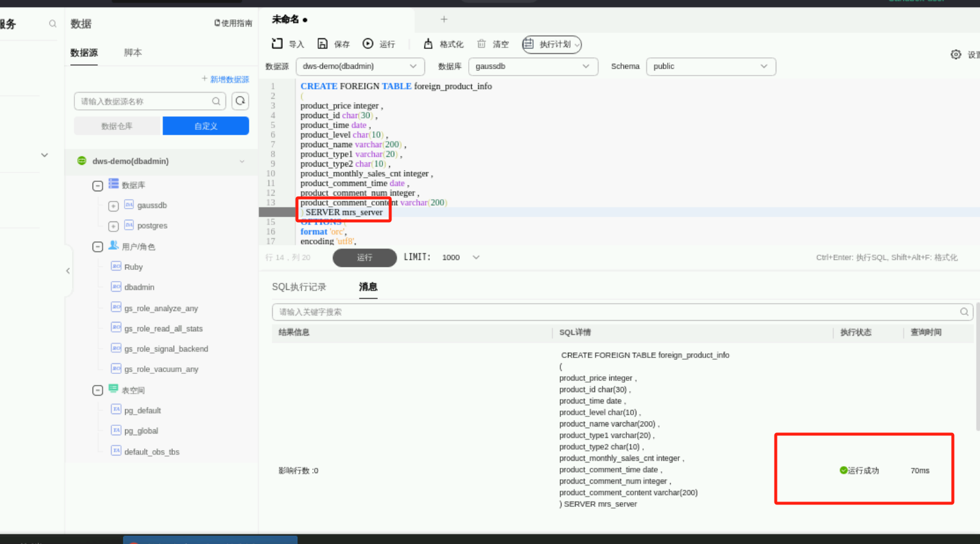Select the pg_global tablespace
Viewport: 980px width, 544px height.
click(141, 431)
